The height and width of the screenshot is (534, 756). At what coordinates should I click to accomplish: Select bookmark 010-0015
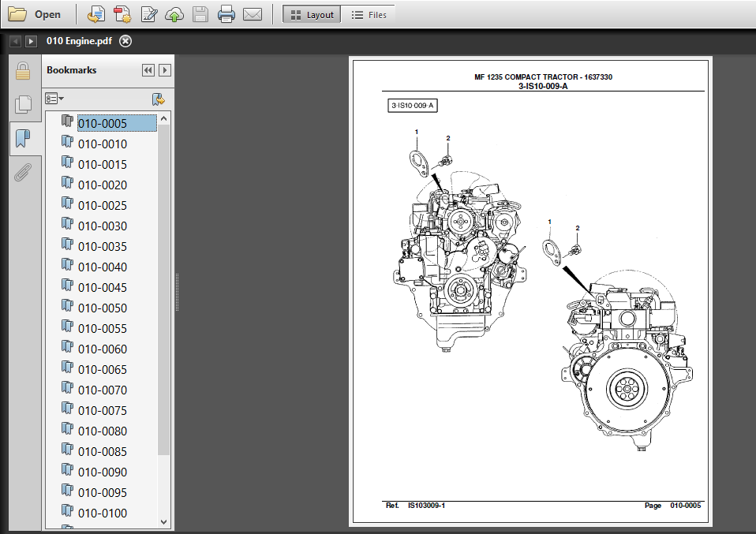[103, 164]
